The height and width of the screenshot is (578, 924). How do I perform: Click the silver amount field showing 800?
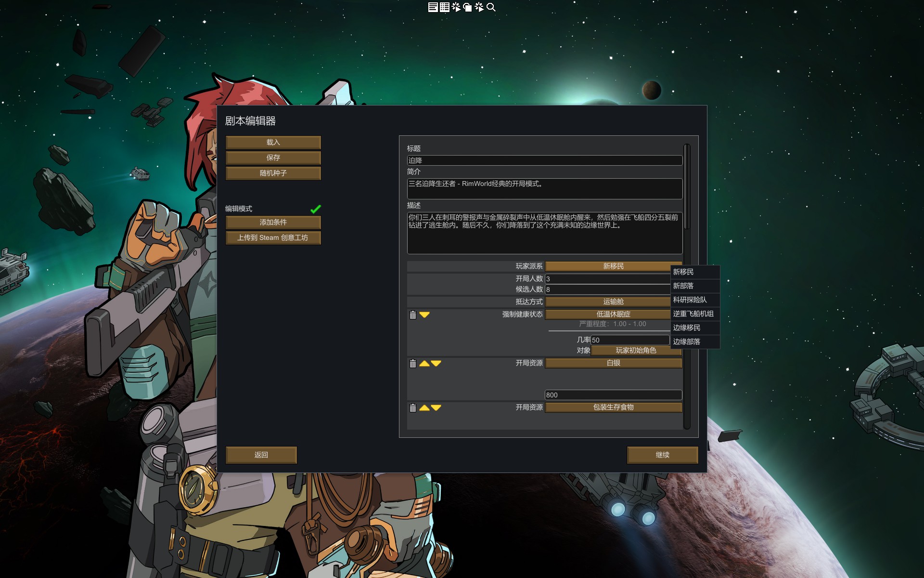click(613, 395)
